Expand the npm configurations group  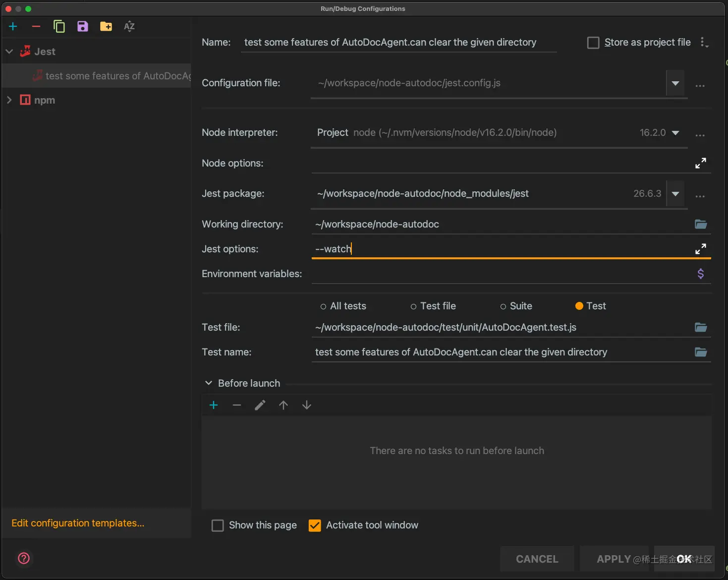click(x=9, y=100)
